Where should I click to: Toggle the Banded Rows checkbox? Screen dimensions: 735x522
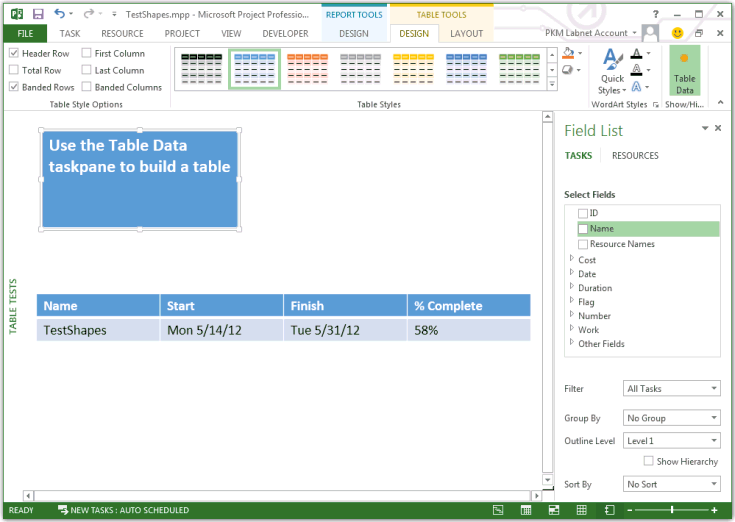14,87
